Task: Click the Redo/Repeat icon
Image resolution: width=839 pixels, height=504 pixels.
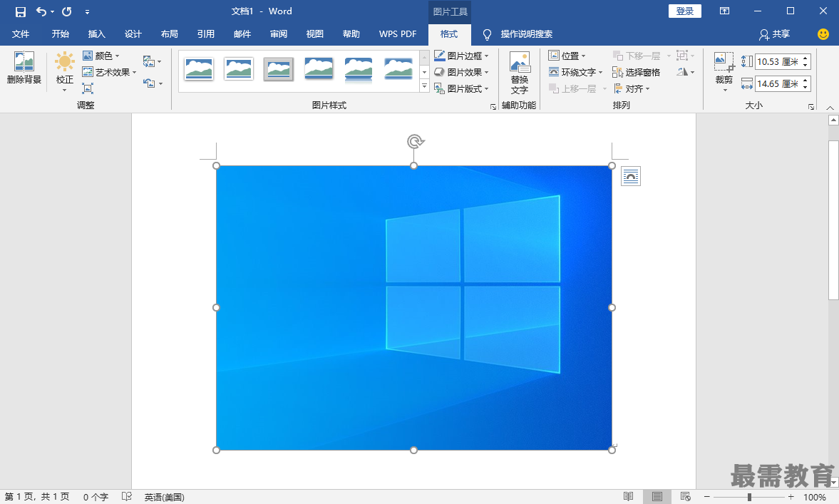Action: click(67, 11)
